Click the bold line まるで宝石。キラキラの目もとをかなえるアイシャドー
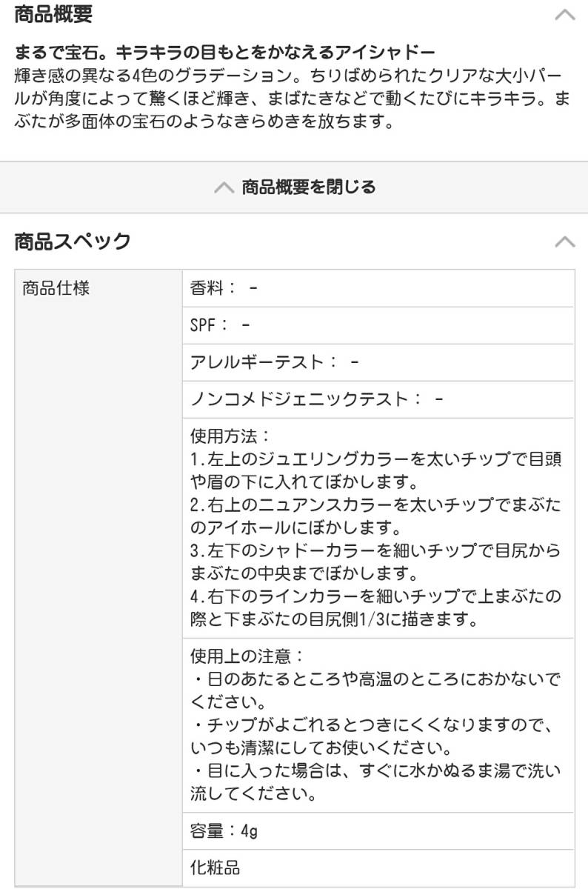Viewport: 588px width, 889px height. pos(224,53)
